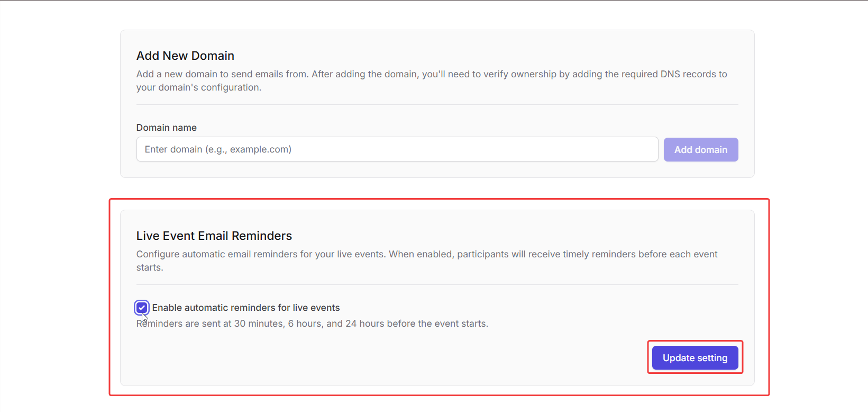
Task: Click the "Reminders are sent at" helper text
Action: coord(312,324)
